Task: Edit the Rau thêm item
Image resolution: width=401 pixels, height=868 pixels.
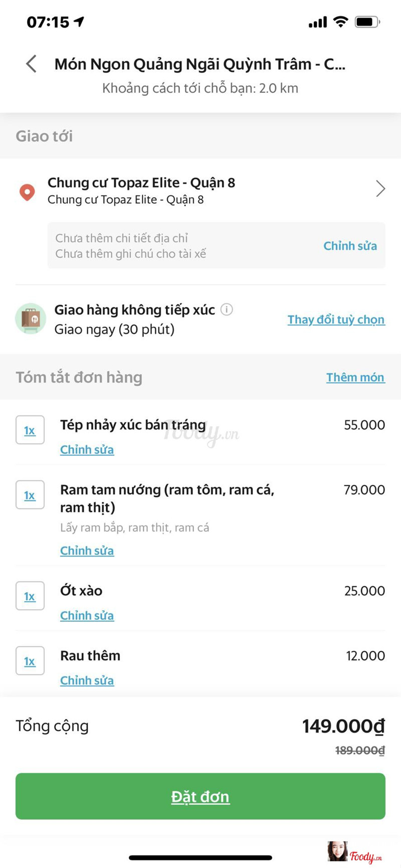Action: click(87, 680)
